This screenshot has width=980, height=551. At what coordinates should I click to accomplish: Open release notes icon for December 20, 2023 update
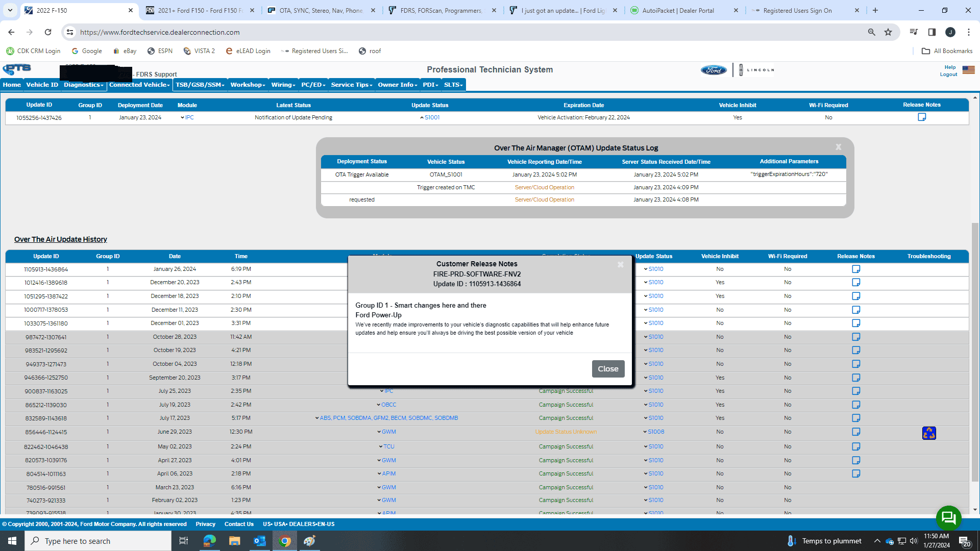[856, 283]
